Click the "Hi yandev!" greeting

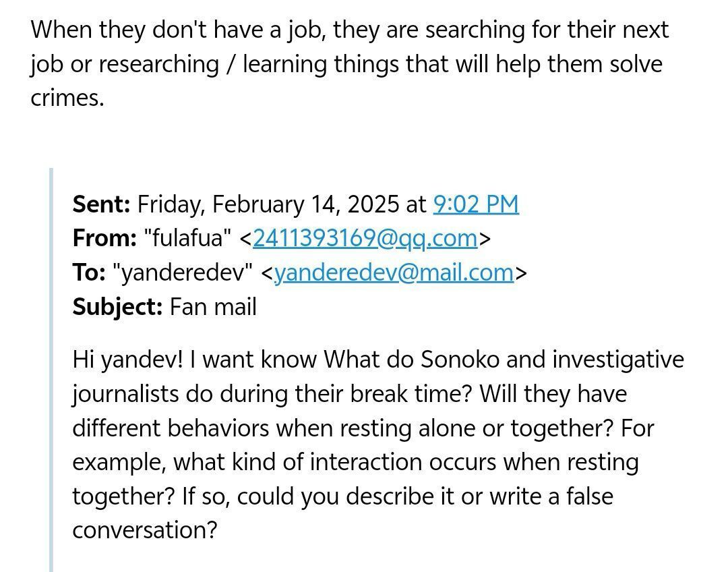point(127,359)
